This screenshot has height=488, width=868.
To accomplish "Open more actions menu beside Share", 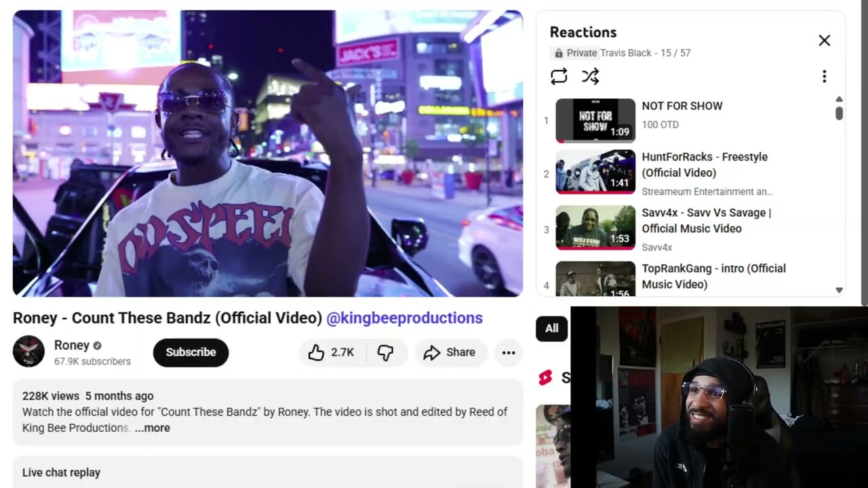I will [x=509, y=352].
